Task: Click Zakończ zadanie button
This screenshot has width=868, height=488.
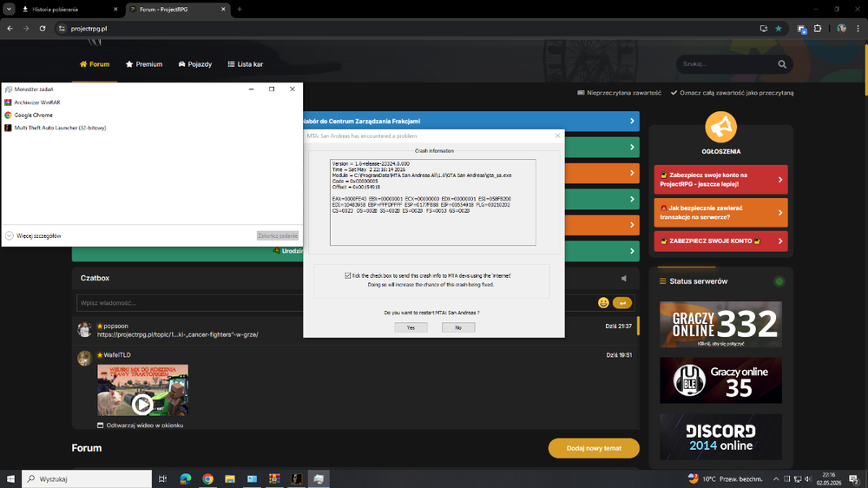Action: (278, 236)
